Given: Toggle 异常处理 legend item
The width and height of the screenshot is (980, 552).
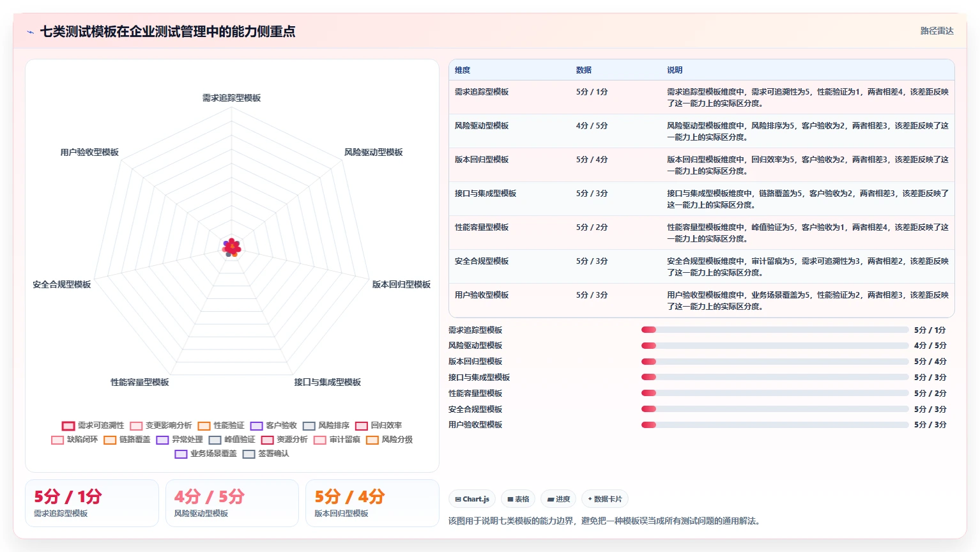Looking at the screenshot, I should click(x=180, y=440).
